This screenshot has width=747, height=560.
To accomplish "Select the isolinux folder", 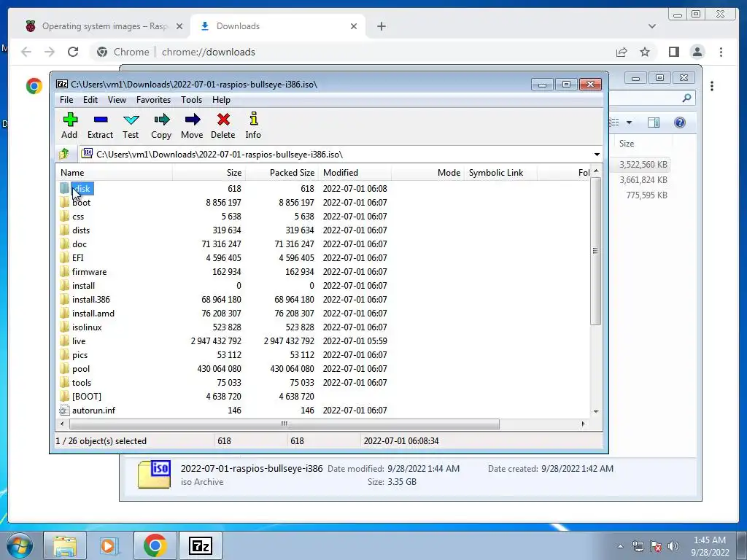I will point(87,327).
